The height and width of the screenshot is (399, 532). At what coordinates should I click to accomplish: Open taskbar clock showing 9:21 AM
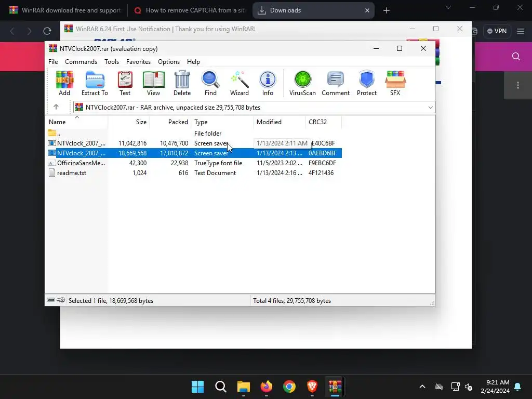point(495,387)
